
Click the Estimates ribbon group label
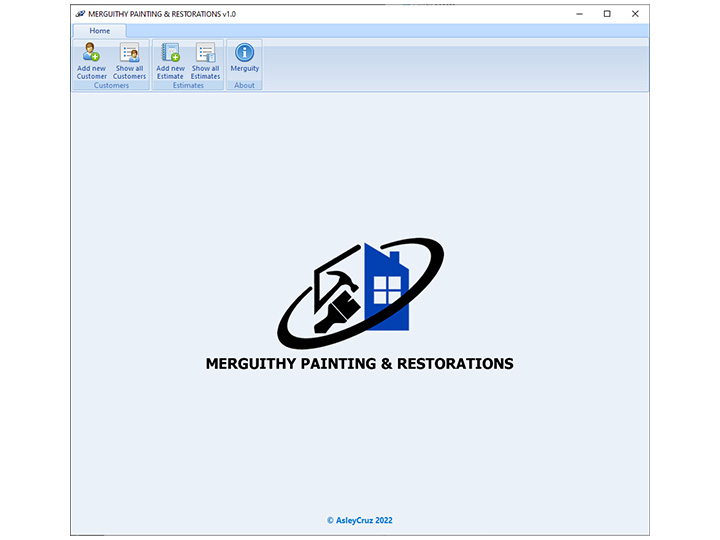[x=188, y=86]
